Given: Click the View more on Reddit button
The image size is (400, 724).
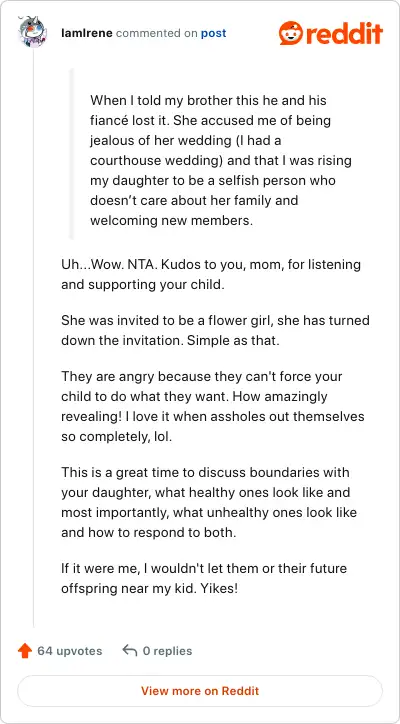Looking at the screenshot, I should (x=200, y=691).
